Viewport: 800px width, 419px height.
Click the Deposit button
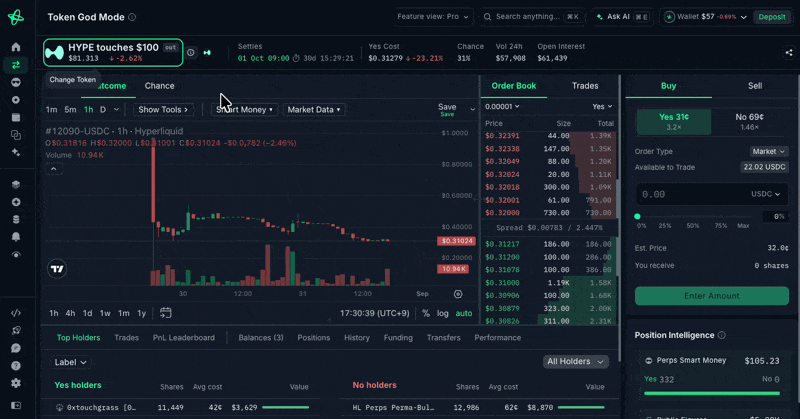point(771,17)
